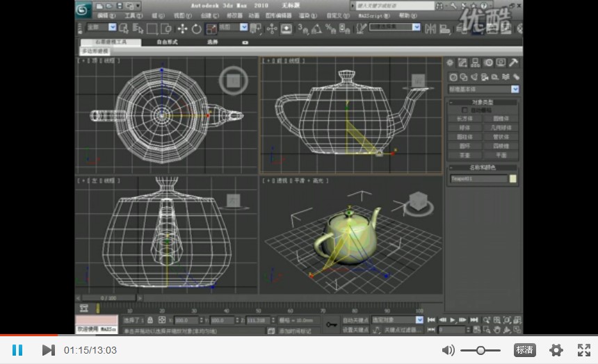Switch to the 选择 ribbon tab

point(212,42)
